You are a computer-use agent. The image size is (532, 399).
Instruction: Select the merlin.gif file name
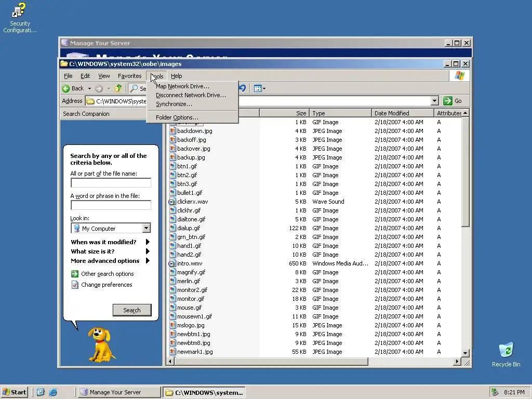(x=189, y=281)
